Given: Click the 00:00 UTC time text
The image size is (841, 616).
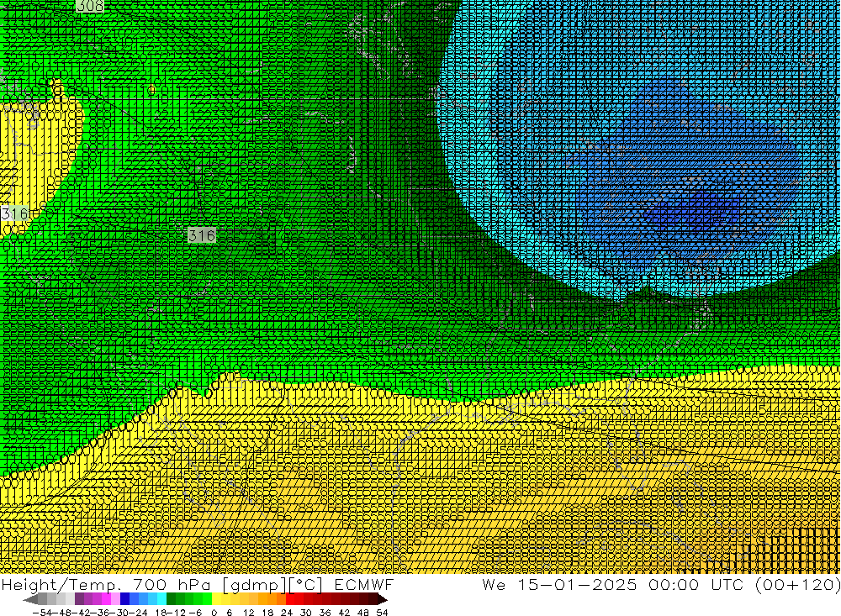Looking at the screenshot, I should (x=697, y=584).
